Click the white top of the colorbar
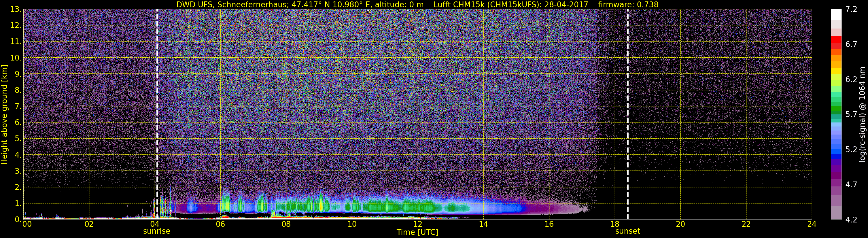This screenshot has width=868, height=238. point(836,14)
